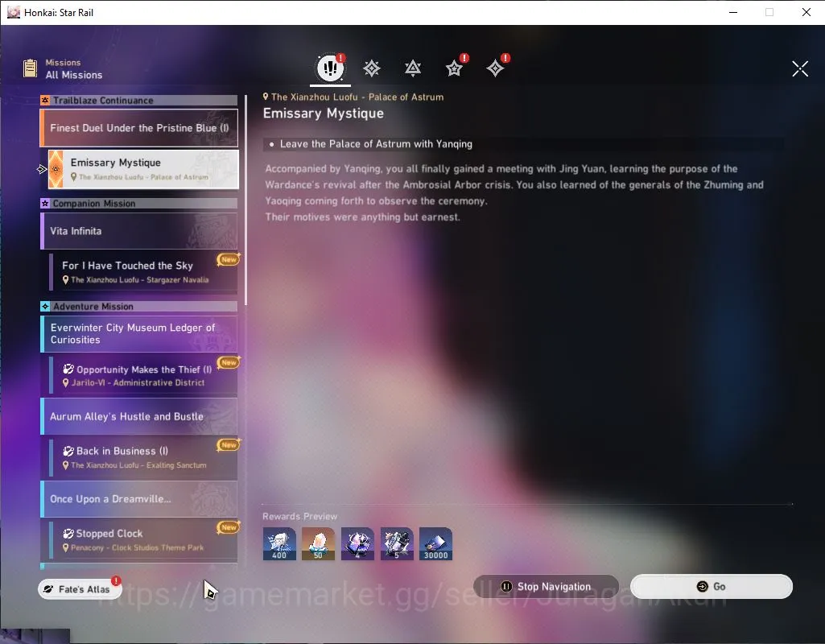Click the mission list scrollbar
This screenshot has width=825, height=644.
[245, 200]
